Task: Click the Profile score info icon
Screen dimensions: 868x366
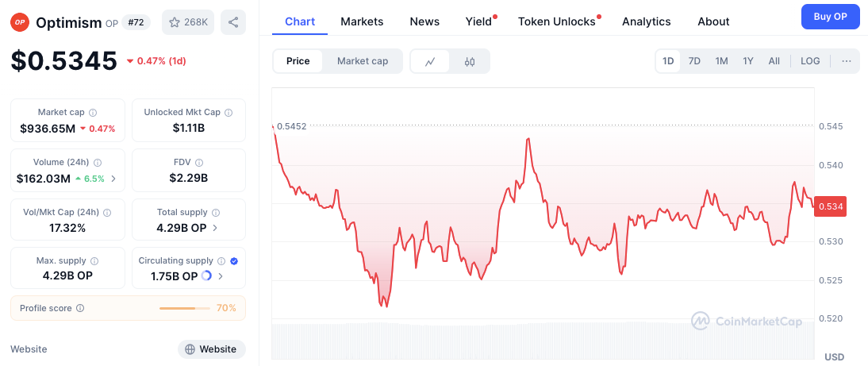Action: coord(80,308)
